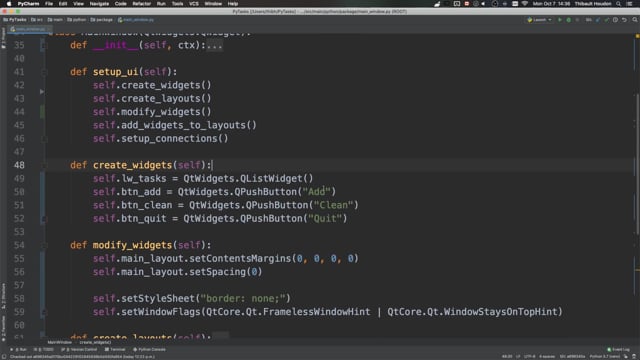This screenshot has height=360, width=640.
Task: Click the folded ellipsis after __init__
Action: coord(215,45)
